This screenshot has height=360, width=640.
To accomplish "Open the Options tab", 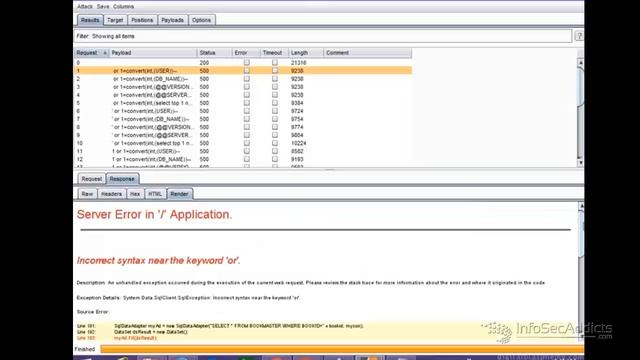I will click(201, 20).
